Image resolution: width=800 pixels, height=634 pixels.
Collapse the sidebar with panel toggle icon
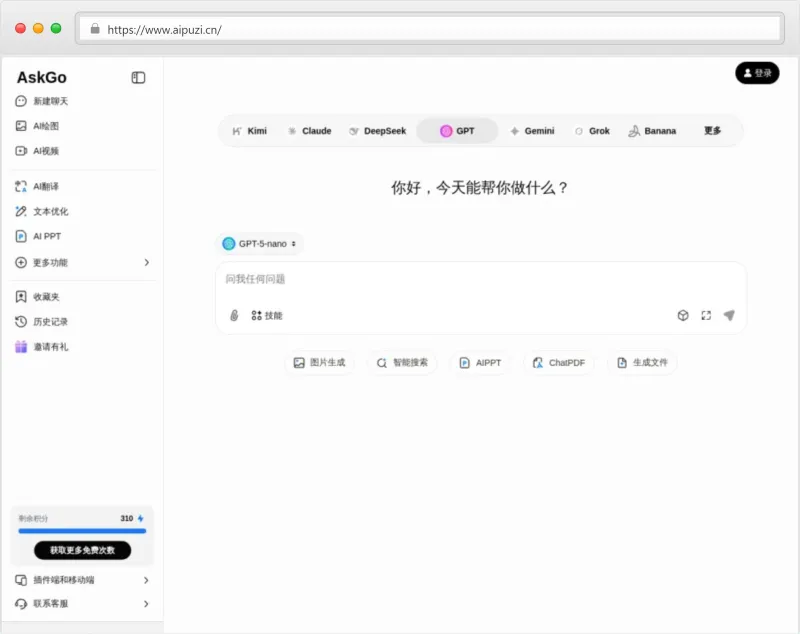[x=138, y=78]
